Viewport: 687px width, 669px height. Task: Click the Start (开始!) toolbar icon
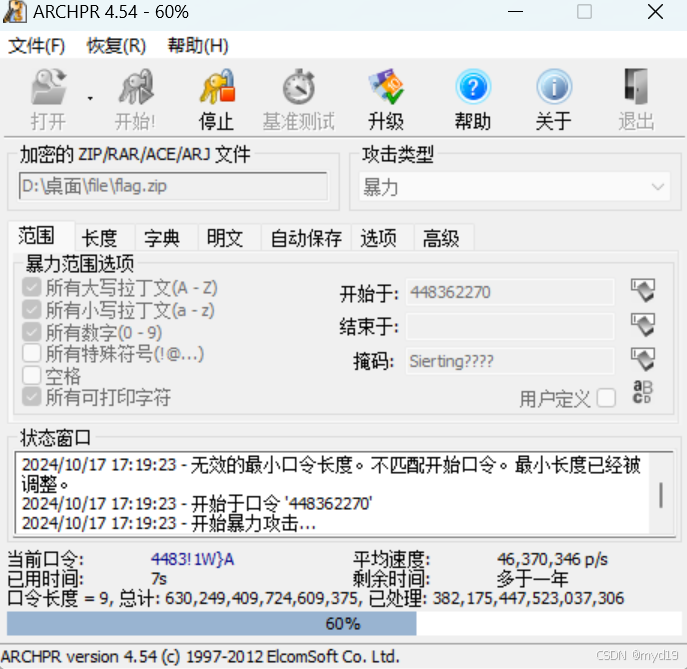coord(136,87)
